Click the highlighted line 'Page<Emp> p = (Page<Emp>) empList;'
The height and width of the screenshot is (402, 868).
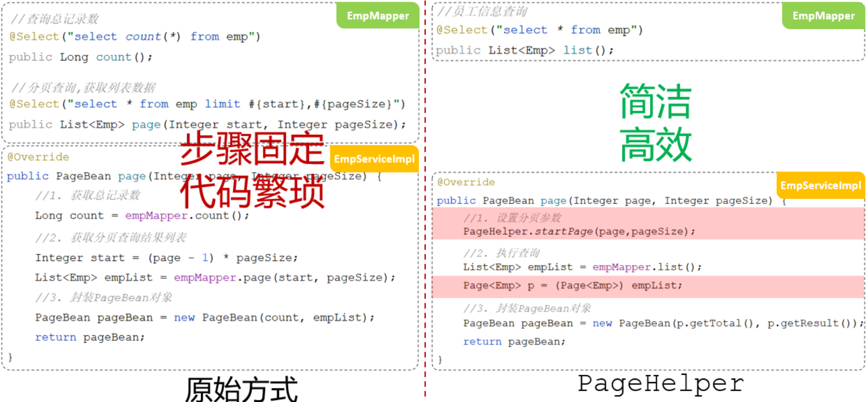[572, 286]
